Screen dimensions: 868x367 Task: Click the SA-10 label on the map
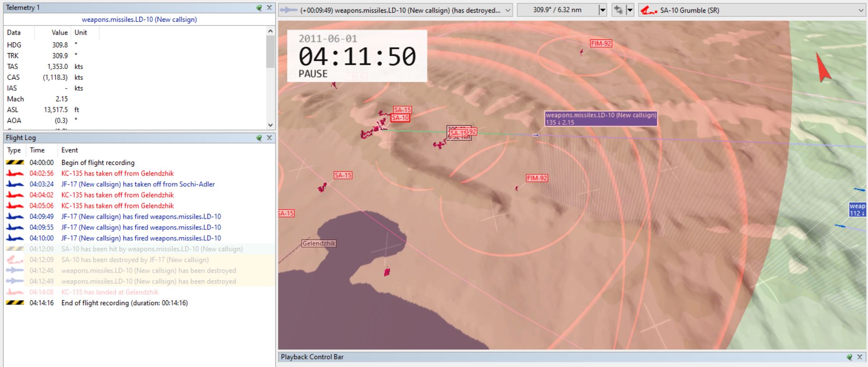point(400,118)
